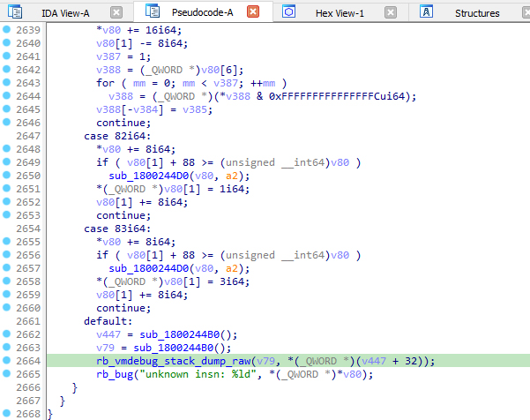
Task: Click value 1i64 on line 2651
Action: tap(232, 189)
